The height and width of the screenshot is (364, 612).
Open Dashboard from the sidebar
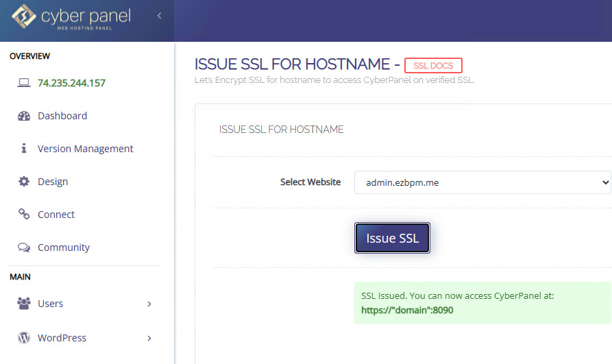(x=62, y=116)
